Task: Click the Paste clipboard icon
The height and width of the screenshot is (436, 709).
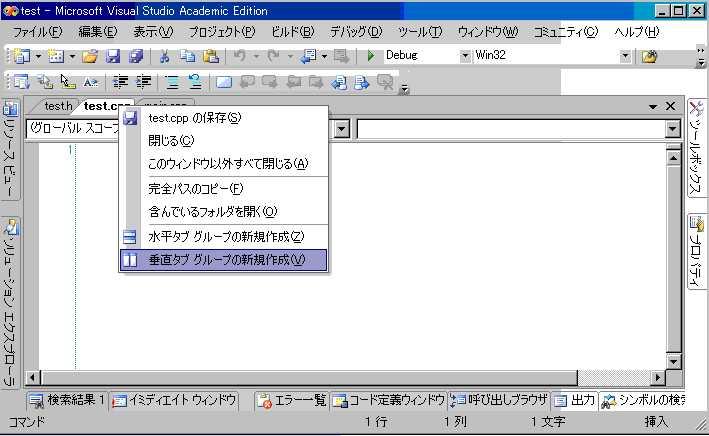Action: tap(210, 56)
